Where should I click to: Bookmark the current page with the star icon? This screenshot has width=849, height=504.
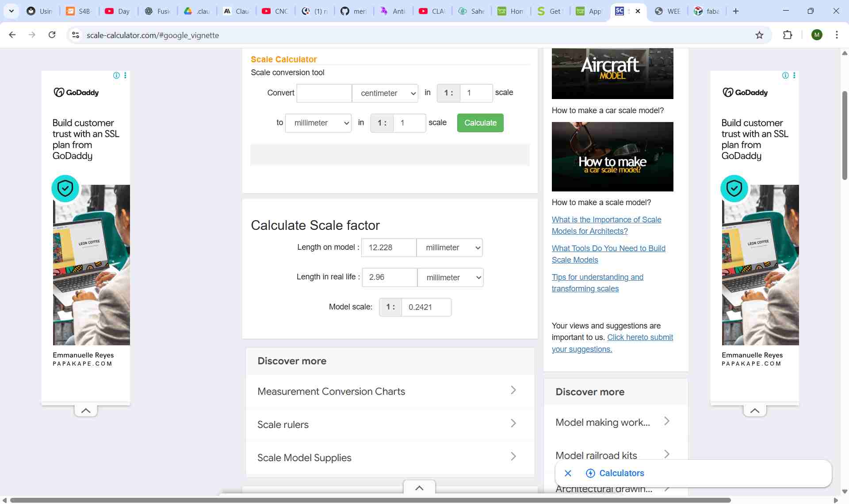click(x=759, y=35)
